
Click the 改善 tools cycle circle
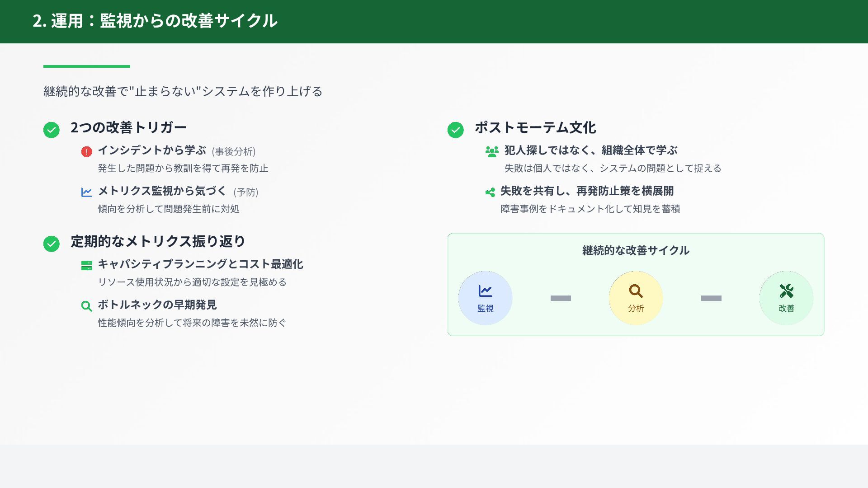(x=786, y=298)
